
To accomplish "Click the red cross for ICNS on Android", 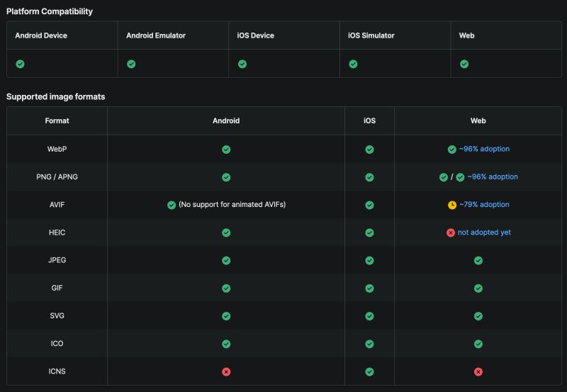I will coord(226,371).
